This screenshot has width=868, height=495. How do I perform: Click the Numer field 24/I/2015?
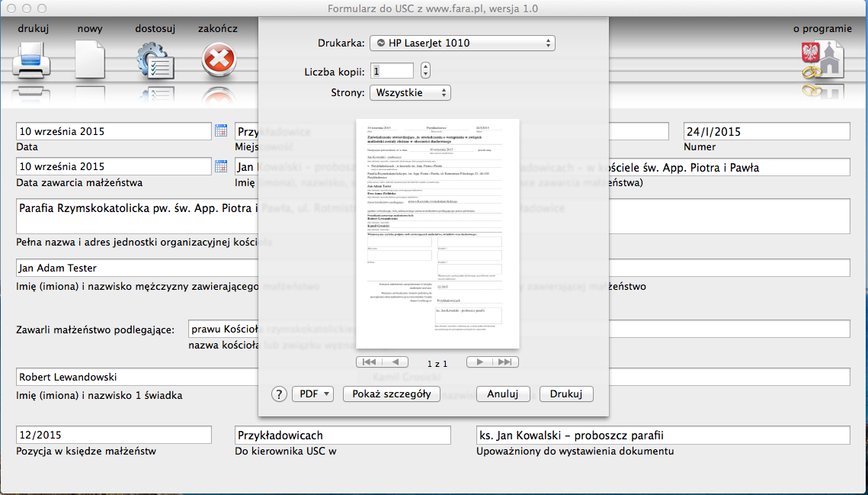(767, 131)
